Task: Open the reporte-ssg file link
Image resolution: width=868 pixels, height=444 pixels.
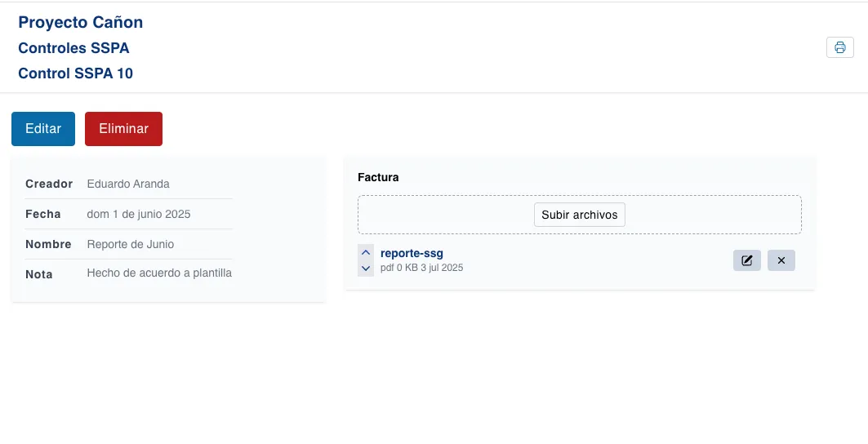Action: [412, 253]
